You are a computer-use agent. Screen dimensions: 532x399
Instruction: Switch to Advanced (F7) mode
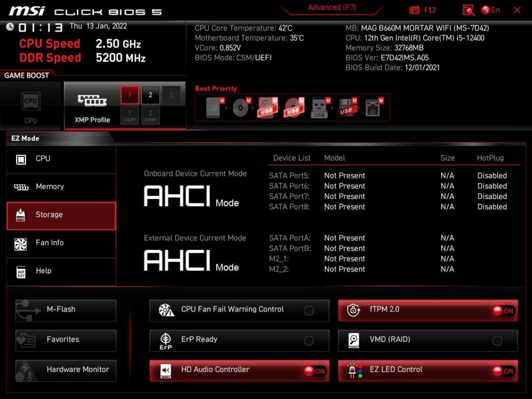pyautogui.click(x=332, y=7)
